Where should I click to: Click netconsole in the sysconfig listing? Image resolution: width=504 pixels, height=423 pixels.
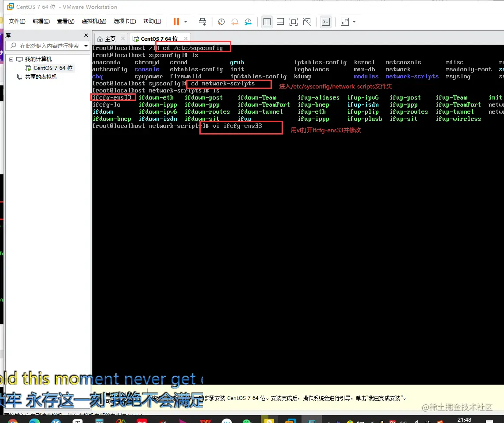[403, 62]
